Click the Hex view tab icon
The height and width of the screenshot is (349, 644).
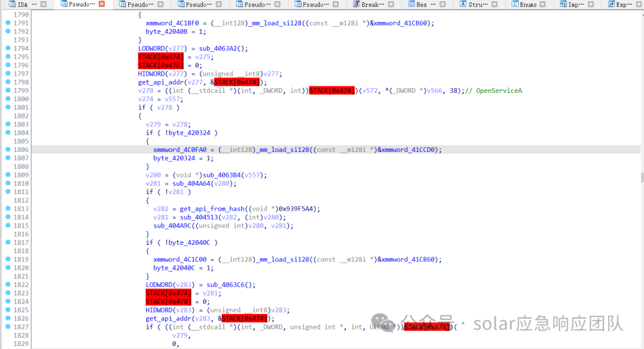tap(411, 4)
